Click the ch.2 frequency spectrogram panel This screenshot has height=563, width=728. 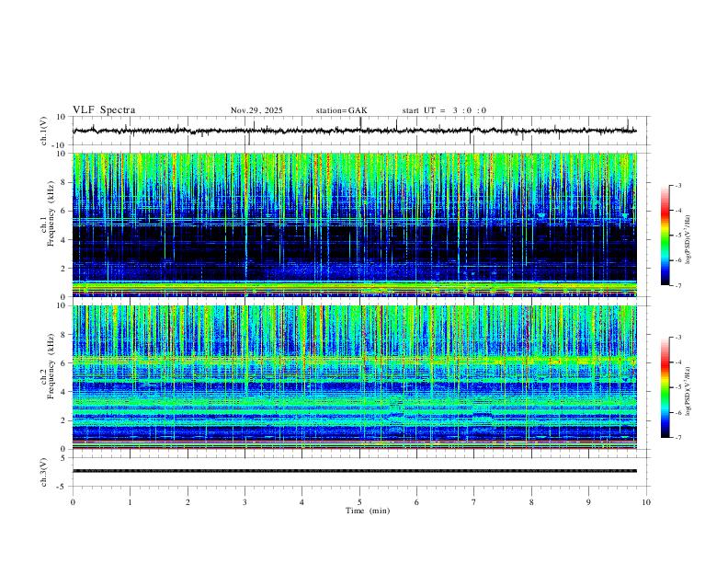coord(355,377)
